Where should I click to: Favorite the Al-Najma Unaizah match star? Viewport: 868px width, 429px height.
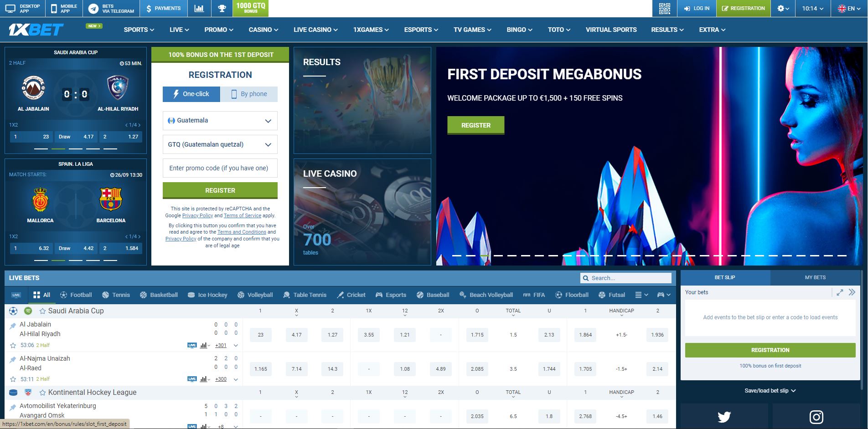13,379
